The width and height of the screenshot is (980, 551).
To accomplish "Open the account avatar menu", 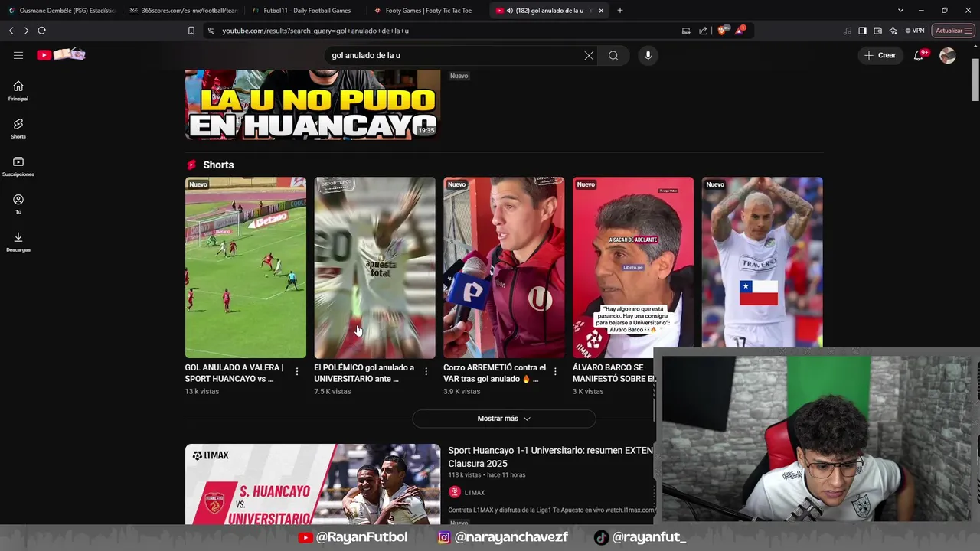I will coord(948,55).
